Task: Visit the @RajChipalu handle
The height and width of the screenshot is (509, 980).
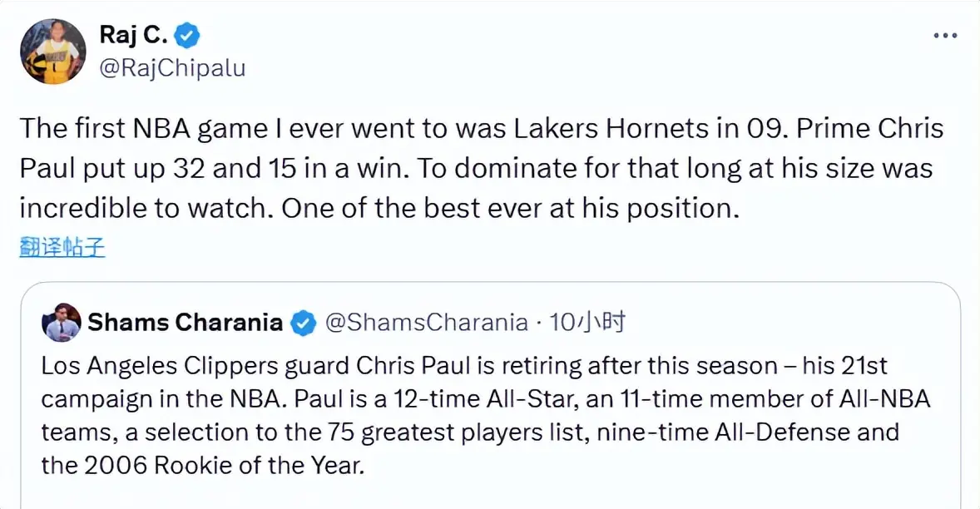Action: pos(171,67)
